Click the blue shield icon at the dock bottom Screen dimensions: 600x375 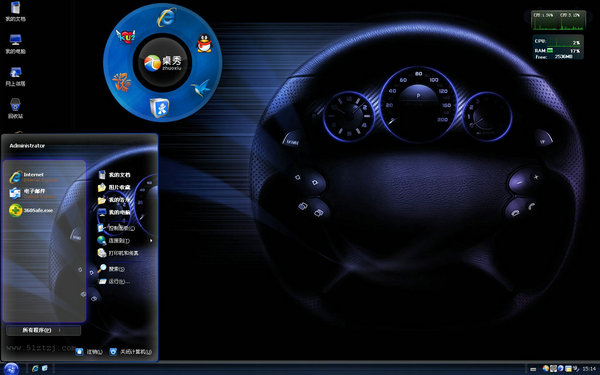pos(159,108)
